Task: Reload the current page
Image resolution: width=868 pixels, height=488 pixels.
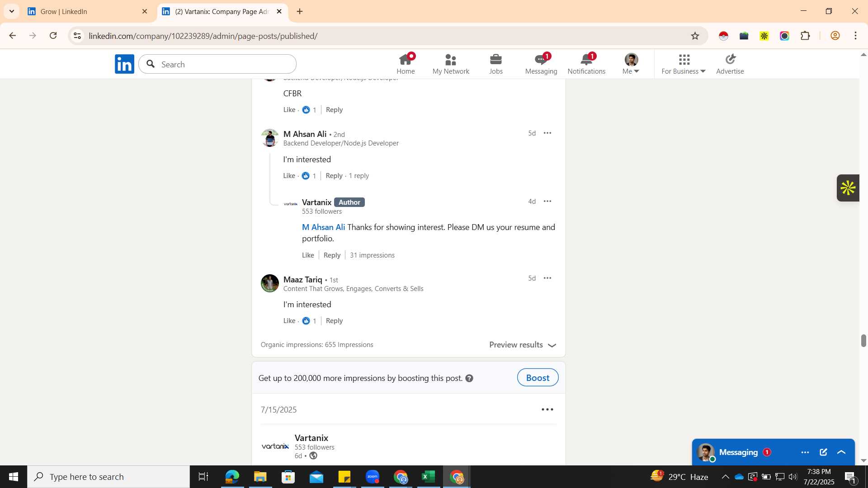Action: click(x=53, y=36)
